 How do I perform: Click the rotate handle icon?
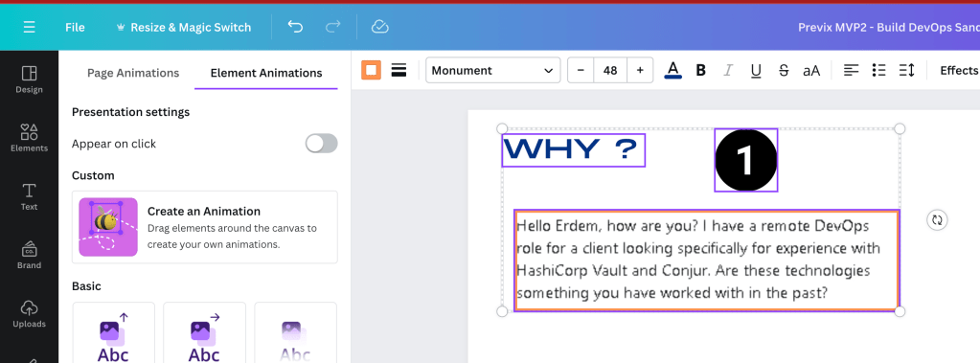(937, 219)
